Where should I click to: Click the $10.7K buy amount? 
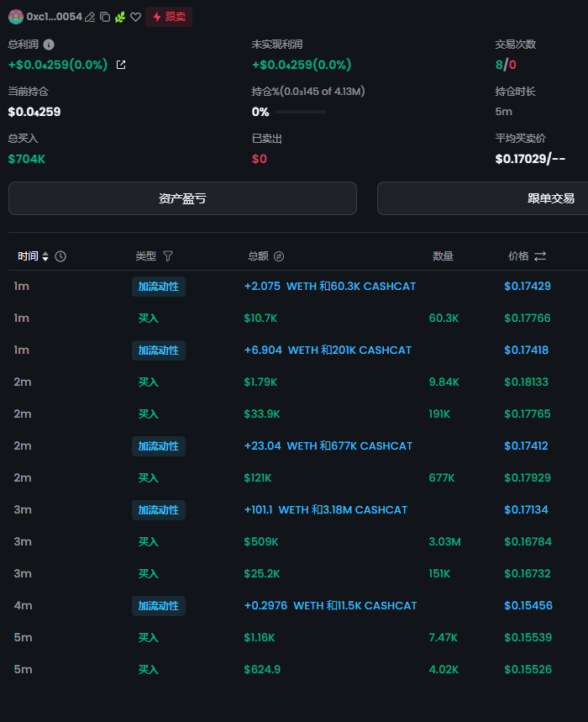260,319
